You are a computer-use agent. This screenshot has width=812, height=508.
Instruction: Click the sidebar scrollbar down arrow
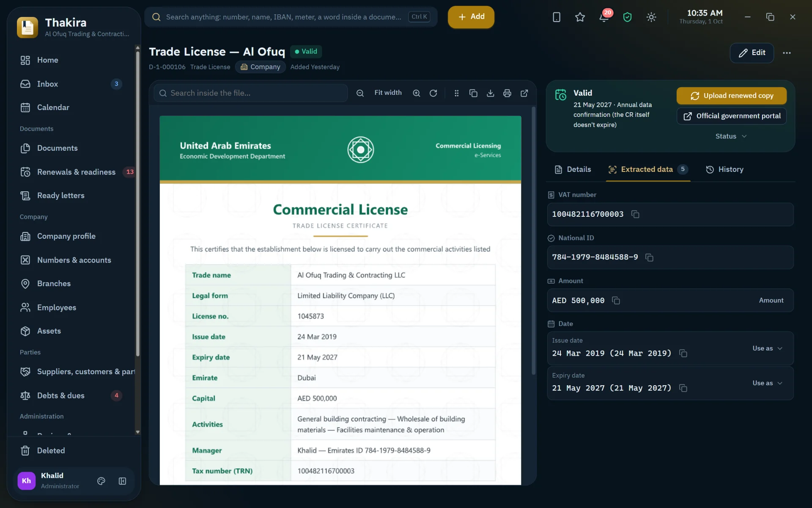click(x=137, y=432)
